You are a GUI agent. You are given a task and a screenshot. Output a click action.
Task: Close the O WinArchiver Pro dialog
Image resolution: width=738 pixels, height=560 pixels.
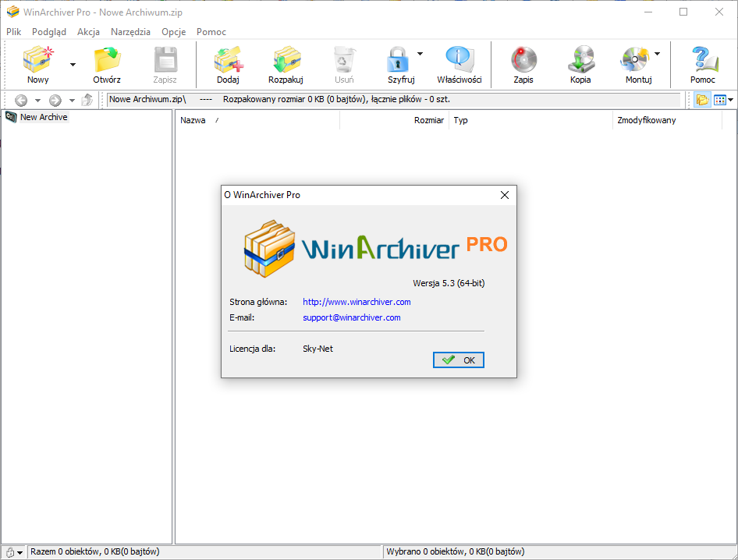tap(505, 195)
